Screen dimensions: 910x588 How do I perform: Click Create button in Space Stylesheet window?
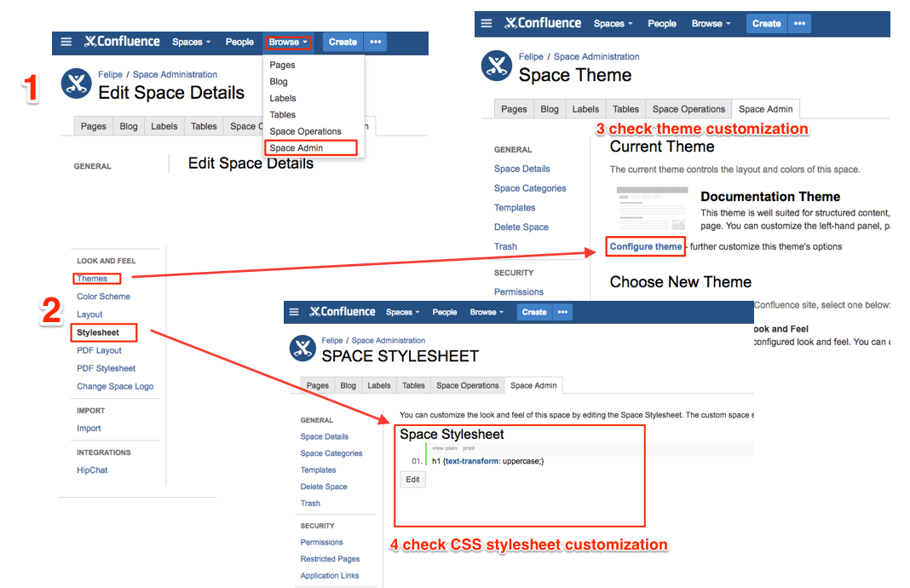coord(534,312)
